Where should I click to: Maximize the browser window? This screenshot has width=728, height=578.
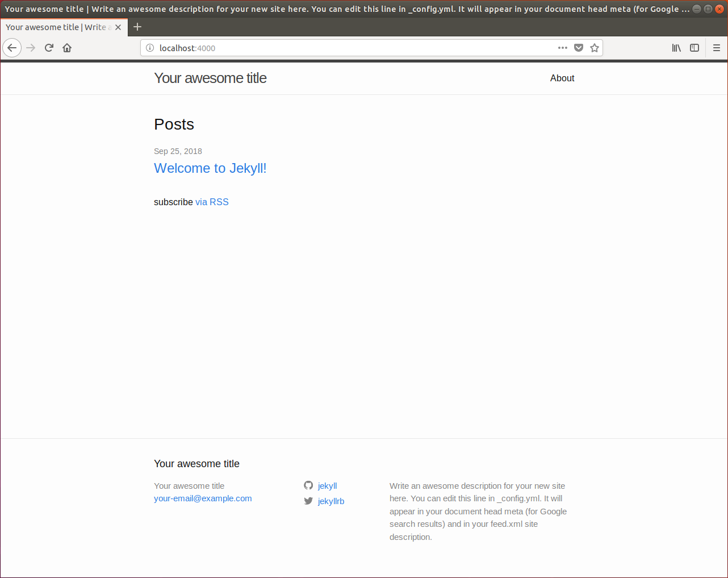pyautogui.click(x=708, y=9)
